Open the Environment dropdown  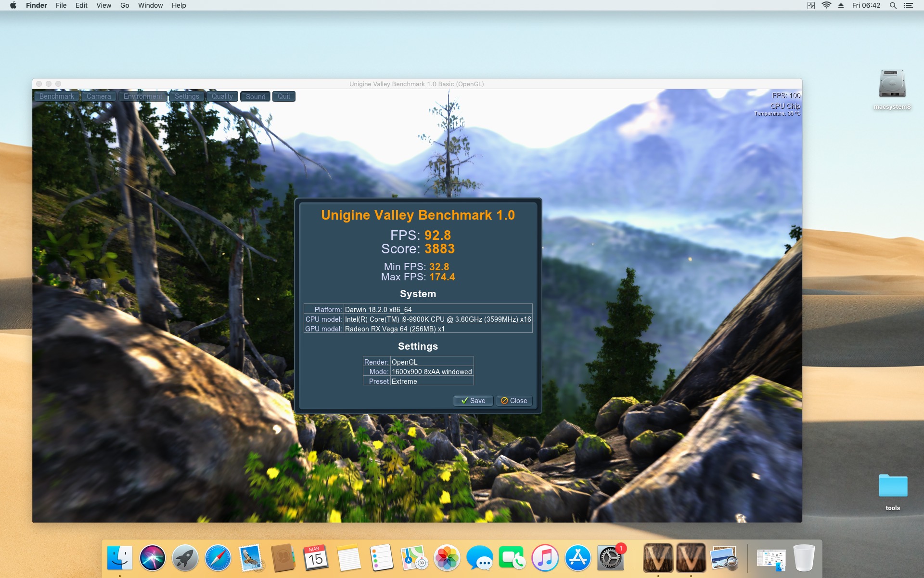[x=142, y=96]
